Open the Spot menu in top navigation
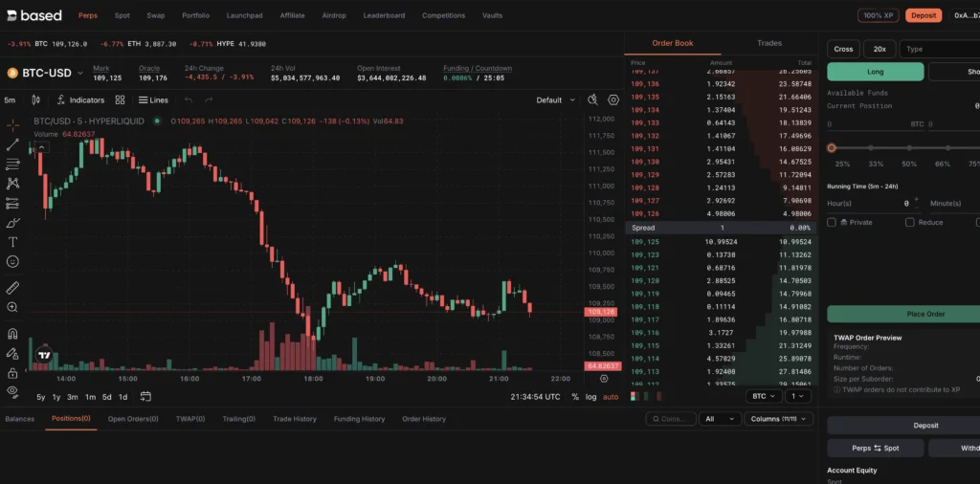 [122, 15]
